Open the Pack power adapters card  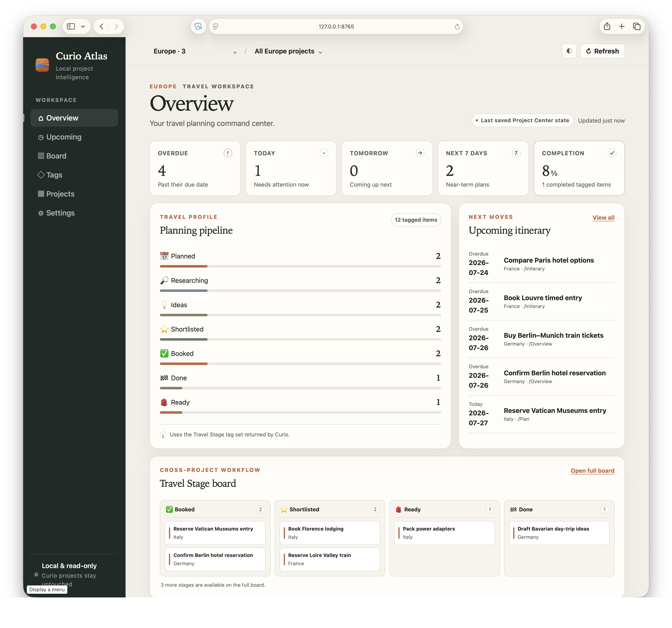(x=444, y=533)
